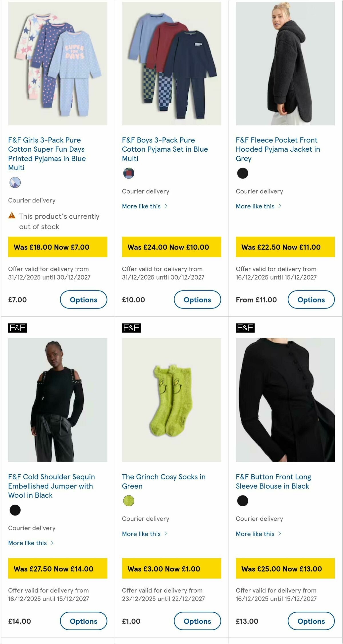Screen dimensions: 343x644
Task: Choose the grey swatch for fleece pyjama jacket
Action: 243,173
